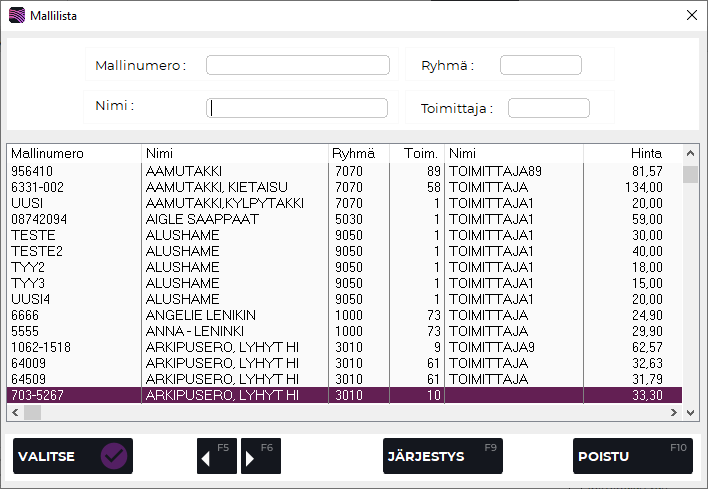Click the Mallilista app icon in title bar
Image resolution: width=708 pixels, height=489 pixels.
coord(17,16)
